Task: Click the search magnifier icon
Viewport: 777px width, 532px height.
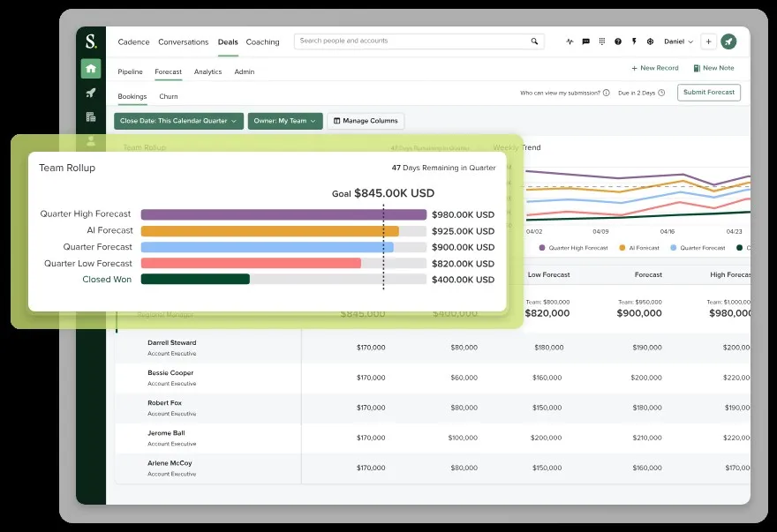Action: pyautogui.click(x=534, y=41)
